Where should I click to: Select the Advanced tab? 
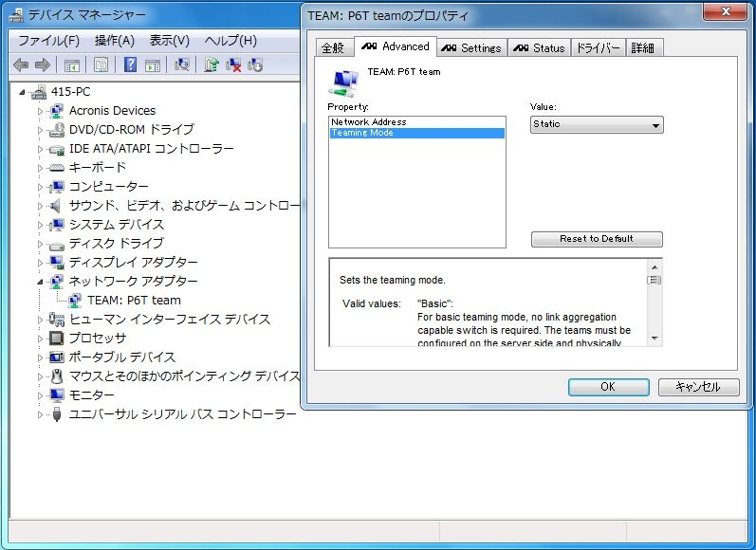tap(396, 46)
